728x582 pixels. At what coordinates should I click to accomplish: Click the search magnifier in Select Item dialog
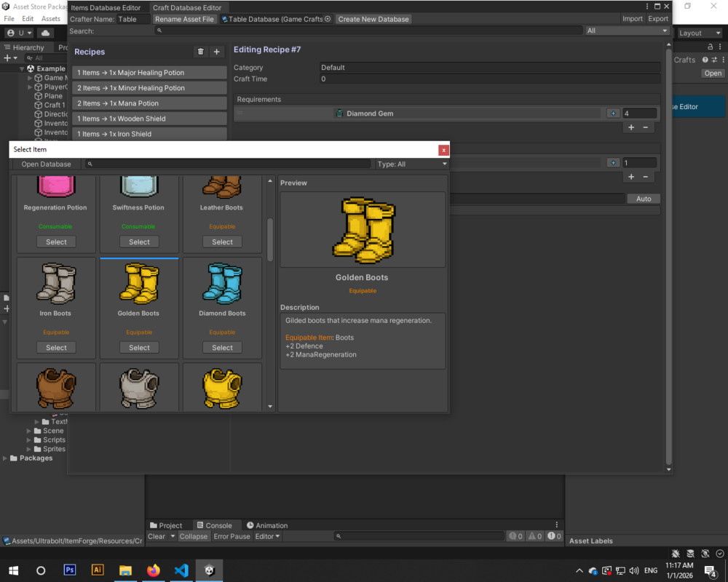(89, 164)
